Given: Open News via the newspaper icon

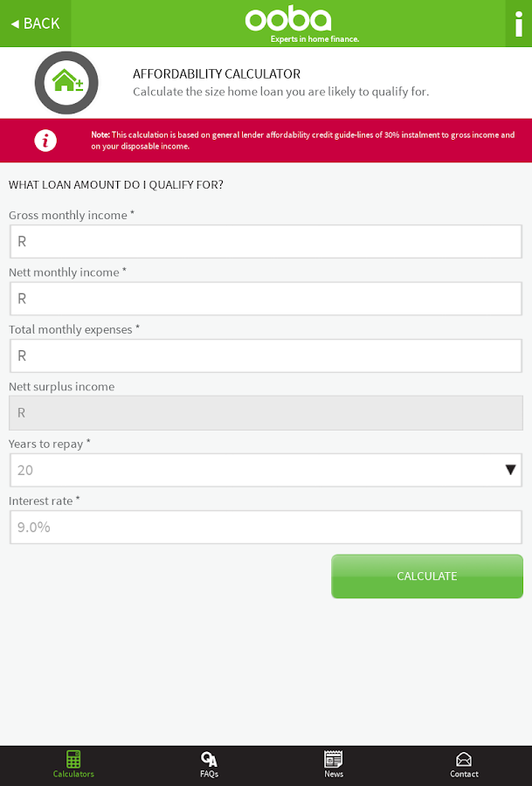Looking at the screenshot, I should coord(334,759).
